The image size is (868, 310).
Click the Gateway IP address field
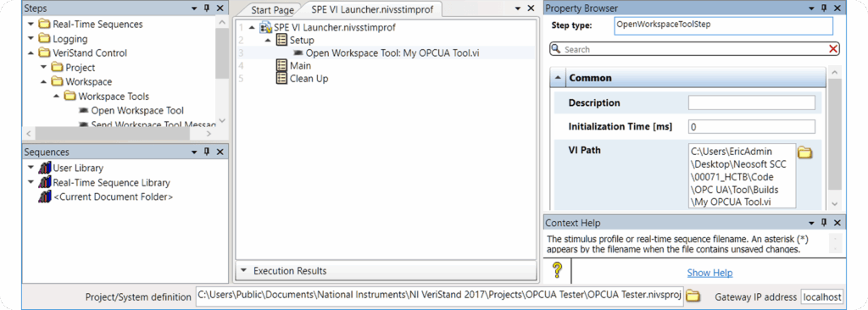click(x=822, y=296)
